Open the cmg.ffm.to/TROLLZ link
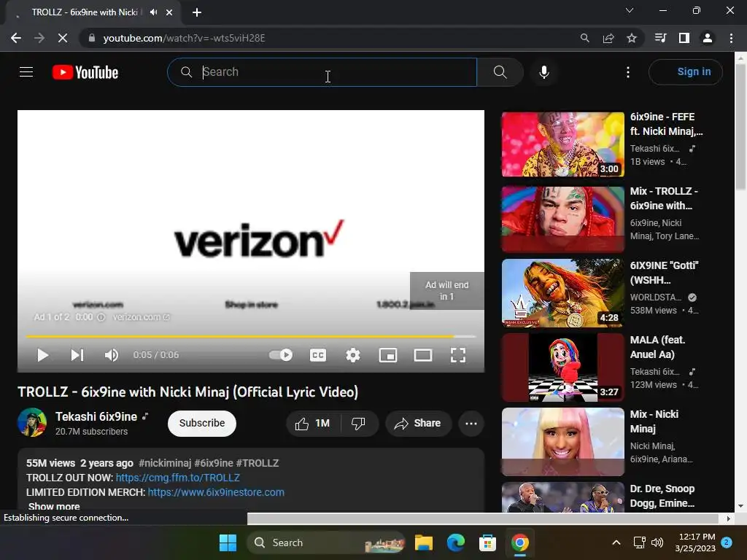The image size is (747, 560). (x=178, y=478)
